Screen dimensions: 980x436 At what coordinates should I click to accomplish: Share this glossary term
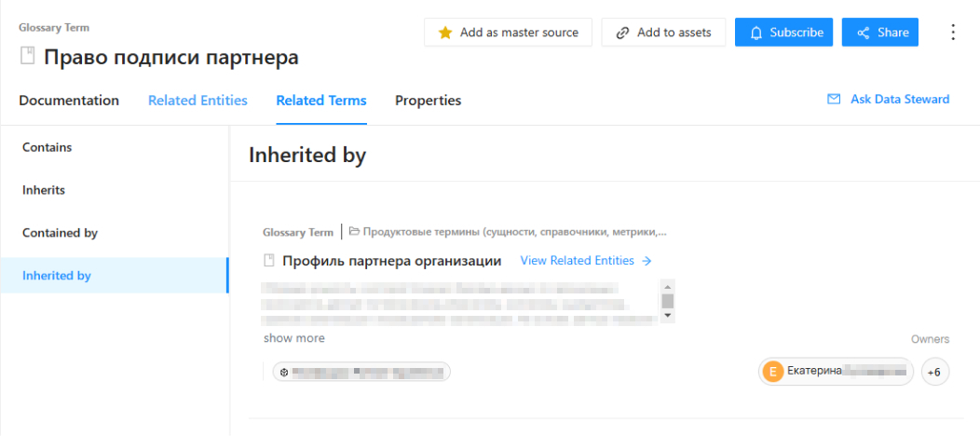click(880, 33)
